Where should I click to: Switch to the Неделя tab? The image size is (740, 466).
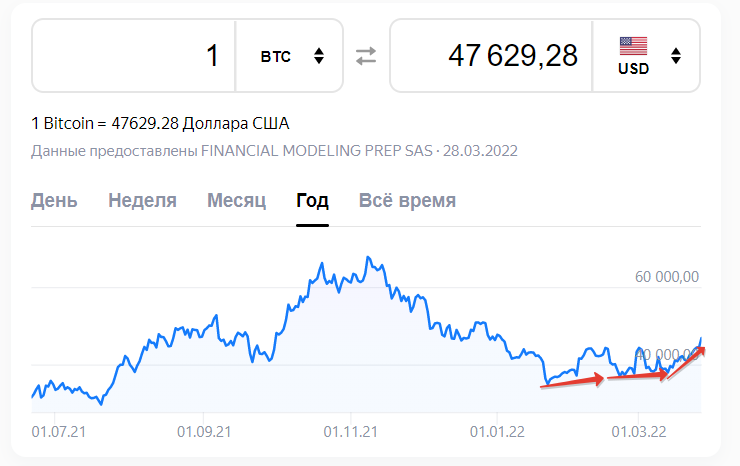tap(142, 201)
